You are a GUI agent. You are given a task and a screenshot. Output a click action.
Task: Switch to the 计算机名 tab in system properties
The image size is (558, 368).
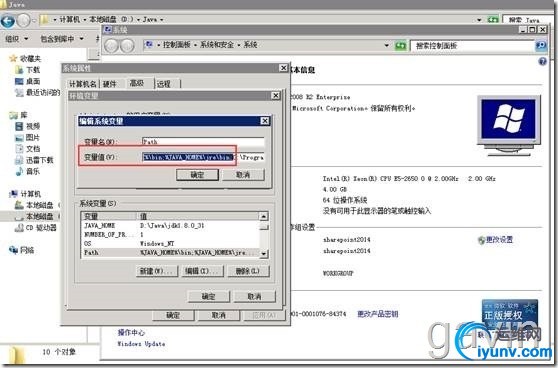coord(83,84)
